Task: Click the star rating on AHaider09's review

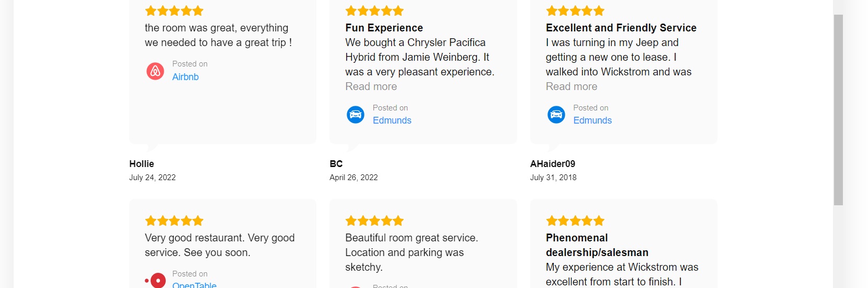Action: 575,11
